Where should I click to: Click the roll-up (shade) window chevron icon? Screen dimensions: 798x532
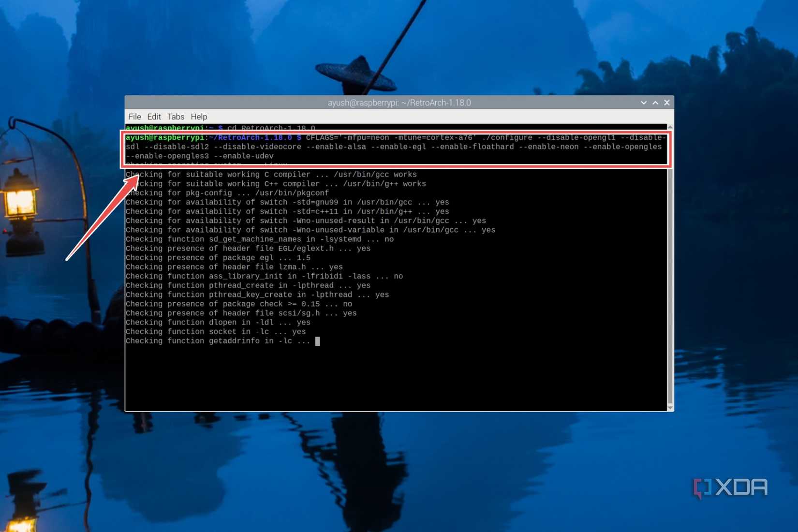pyautogui.click(x=643, y=103)
